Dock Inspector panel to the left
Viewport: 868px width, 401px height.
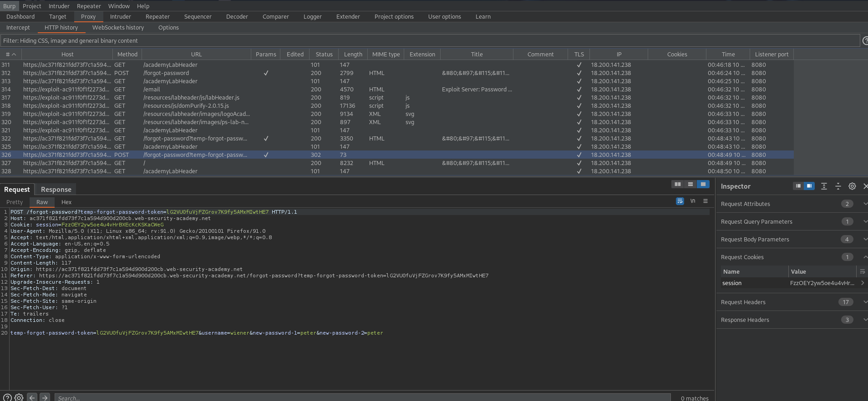tap(798, 186)
